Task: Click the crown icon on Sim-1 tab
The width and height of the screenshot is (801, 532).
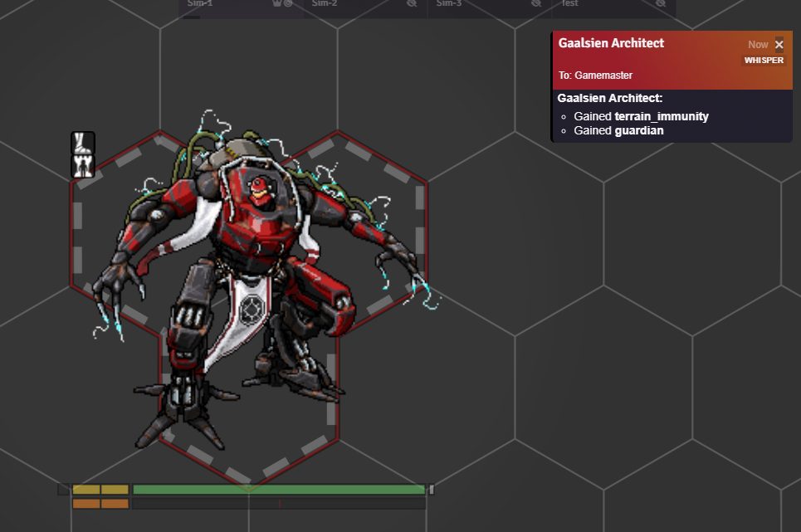Action: tap(277, 3)
